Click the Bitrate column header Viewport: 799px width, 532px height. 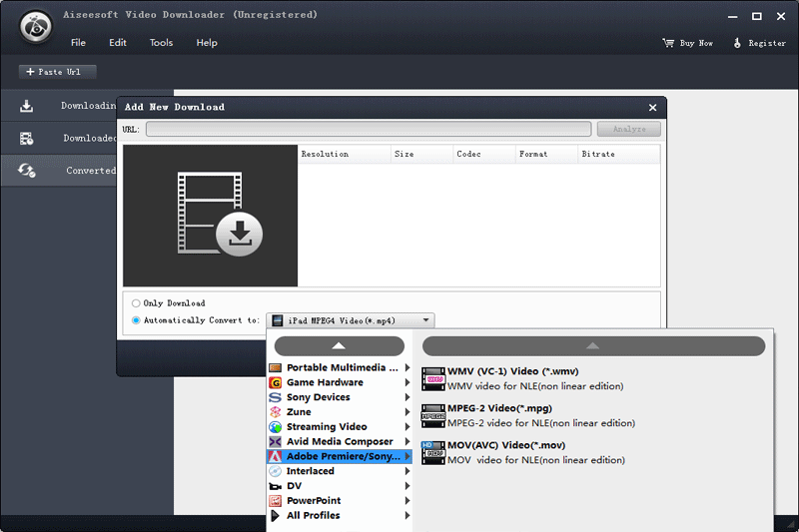coord(619,154)
